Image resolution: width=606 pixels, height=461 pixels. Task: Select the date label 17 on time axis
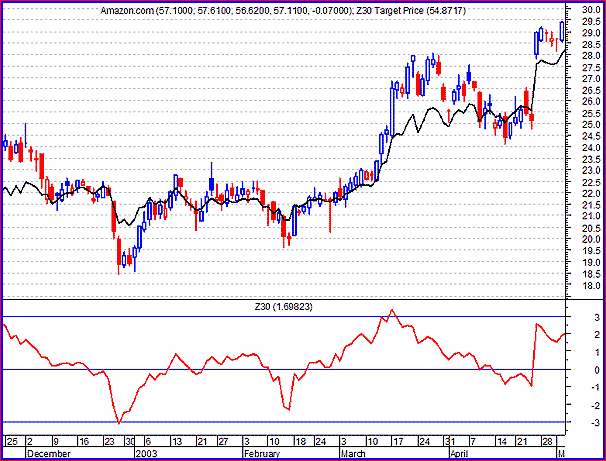(397, 441)
